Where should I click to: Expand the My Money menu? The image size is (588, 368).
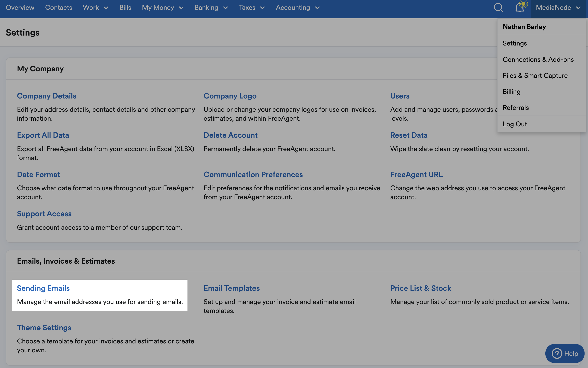[x=163, y=8]
